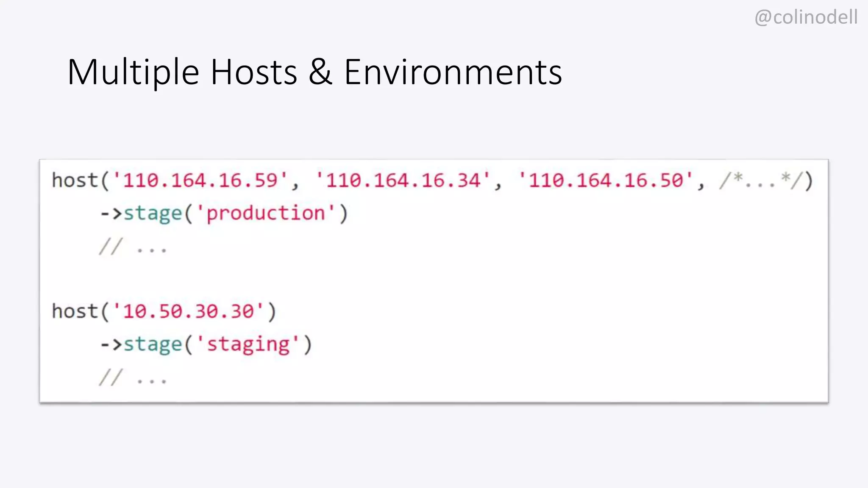Viewport: 868px width, 488px height.
Task: Click the first 'host' function keyword
Action: point(75,180)
